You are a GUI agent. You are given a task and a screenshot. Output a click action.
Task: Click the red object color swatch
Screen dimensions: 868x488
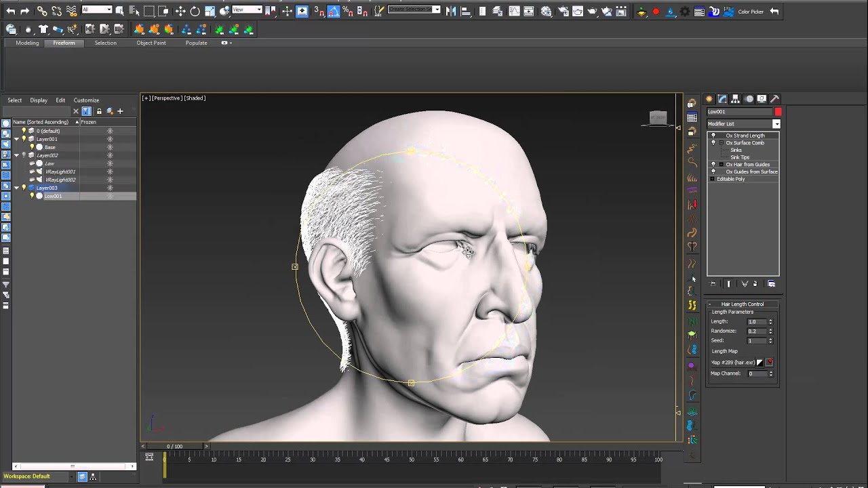(x=778, y=112)
